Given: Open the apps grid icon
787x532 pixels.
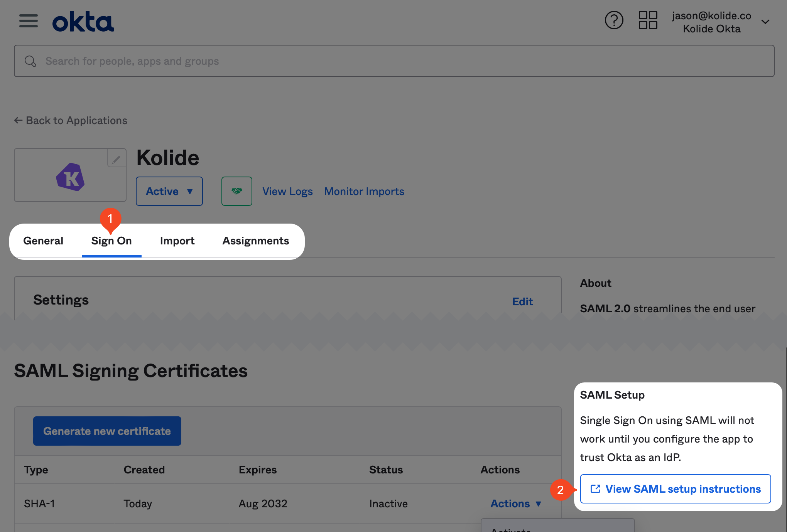Looking at the screenshot, I should pyautogui.click(x=648, y=20).
